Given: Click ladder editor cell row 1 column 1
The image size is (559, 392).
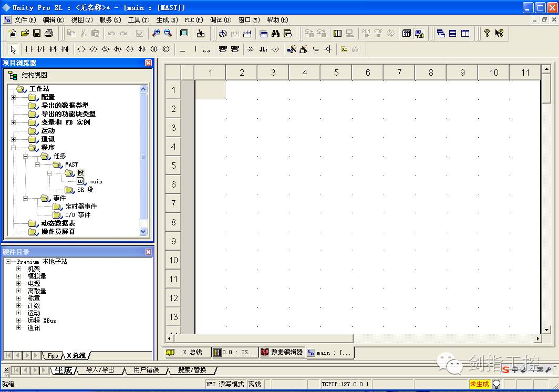Looking at the screenshot, I should coord(210,90).
